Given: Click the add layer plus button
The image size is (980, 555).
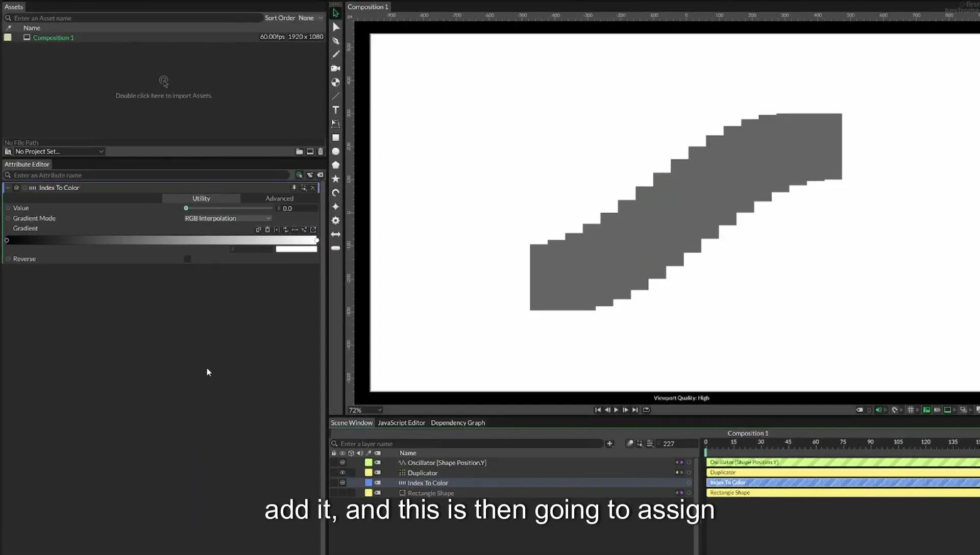Looking at the screenshot, I should (609, 444).
